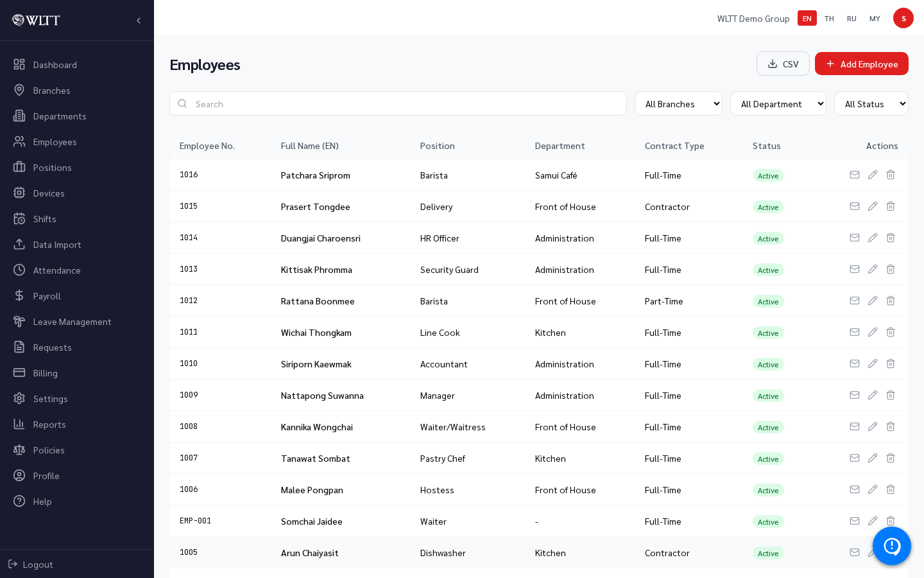
Task: Delete Kannika Wongchai's record
Action: click(x=891, y=426)
